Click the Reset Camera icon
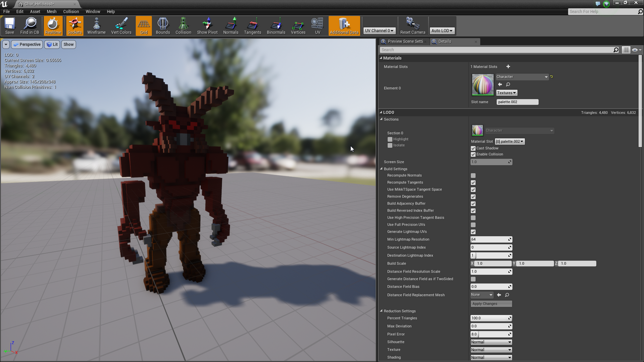This screenshot has width=644, height=362. [x=413, y=26]
